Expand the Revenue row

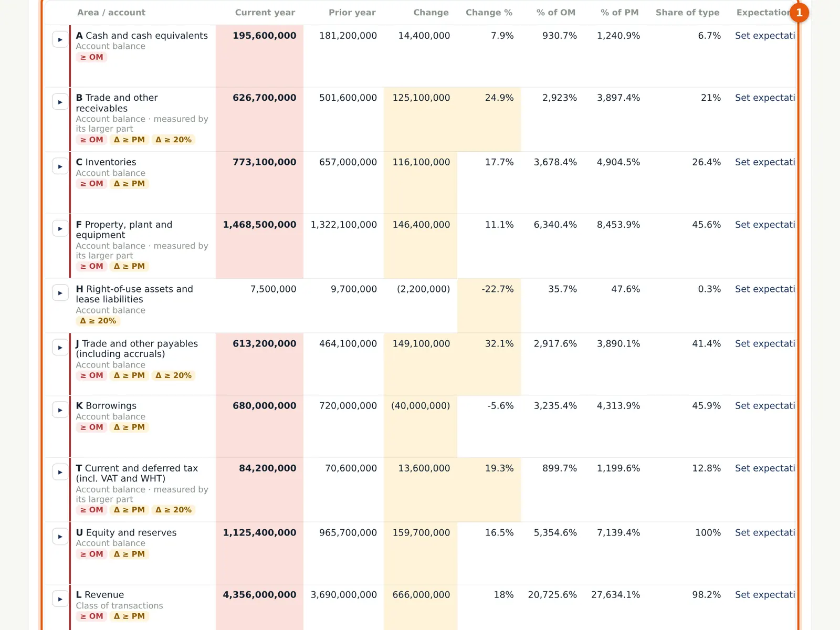tap(60, 599)
